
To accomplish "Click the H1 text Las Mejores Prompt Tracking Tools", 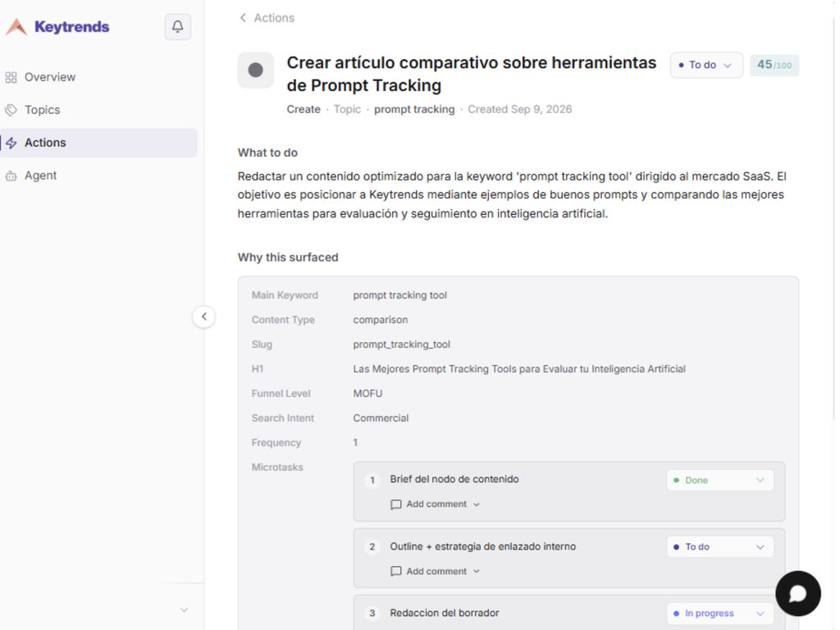I will coord(519,369).
